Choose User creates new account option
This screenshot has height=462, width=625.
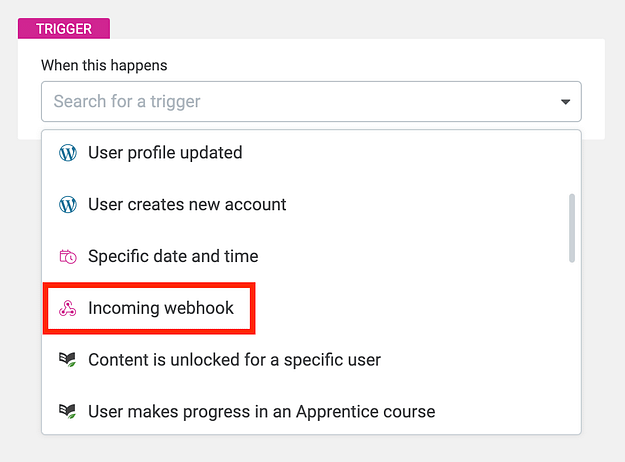coord(187,205)
